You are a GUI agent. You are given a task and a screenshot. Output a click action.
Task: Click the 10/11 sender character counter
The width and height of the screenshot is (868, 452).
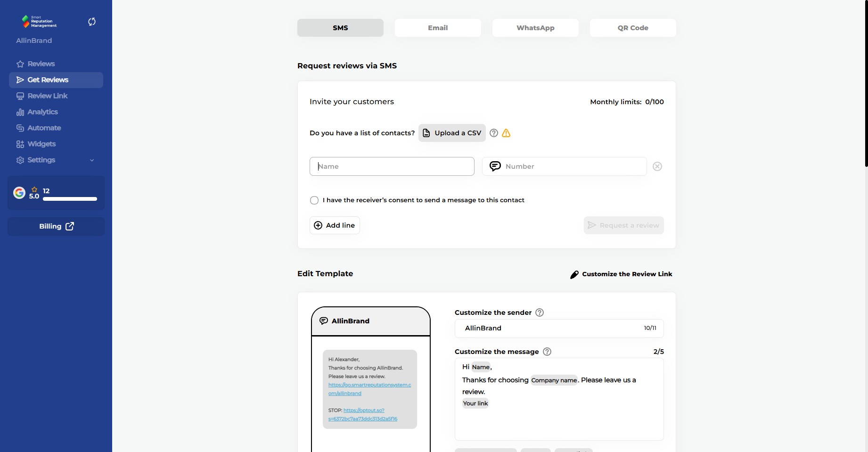pyautogui.click(x=650, y=328)
